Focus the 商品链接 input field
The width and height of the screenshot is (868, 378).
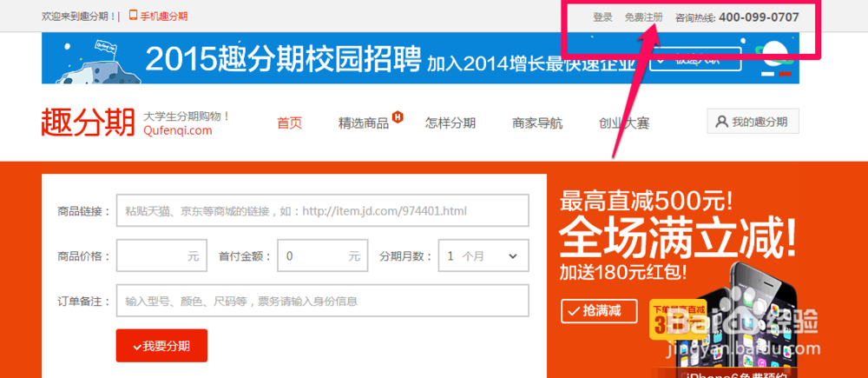tap(322, 210)
